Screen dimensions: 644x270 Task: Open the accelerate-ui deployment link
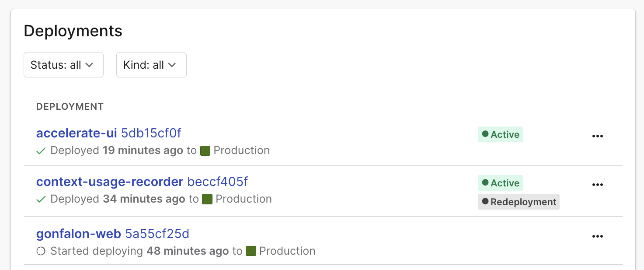[77, 133]
